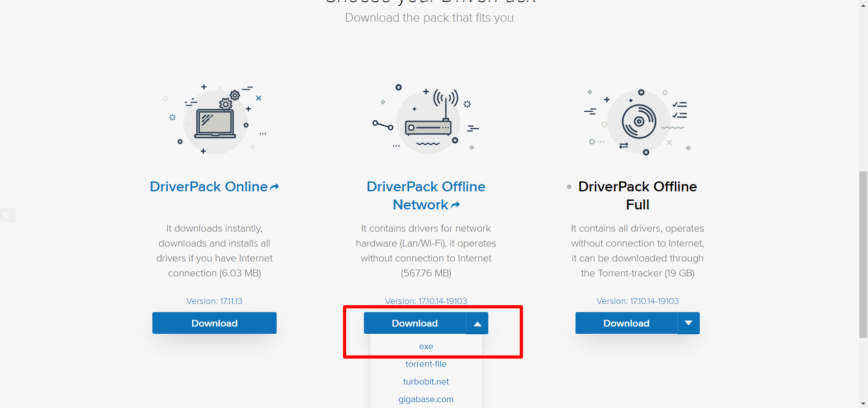Click the small widget tab on left edge

click(x=7, y=215)
